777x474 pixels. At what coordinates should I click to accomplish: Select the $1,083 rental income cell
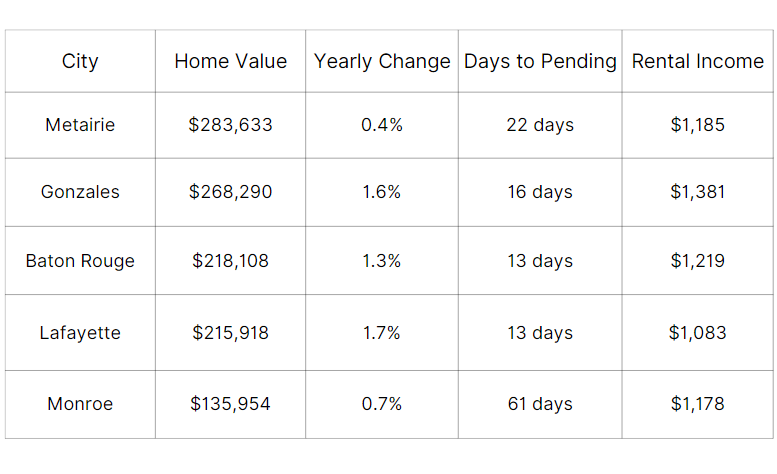[x=697, y=332]
